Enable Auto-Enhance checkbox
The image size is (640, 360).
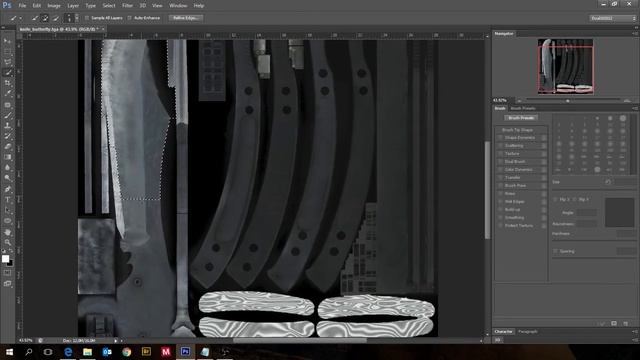pyautogui.click(x=129, y=18)
